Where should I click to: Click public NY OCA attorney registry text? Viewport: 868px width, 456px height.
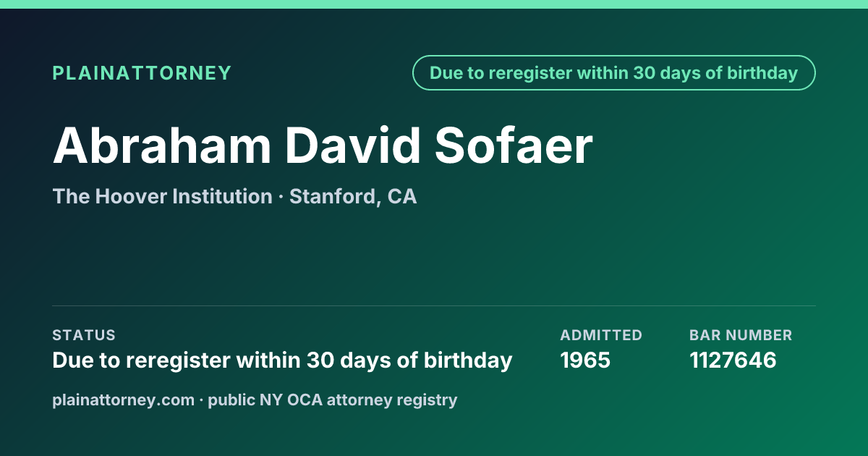pos(333,400)
